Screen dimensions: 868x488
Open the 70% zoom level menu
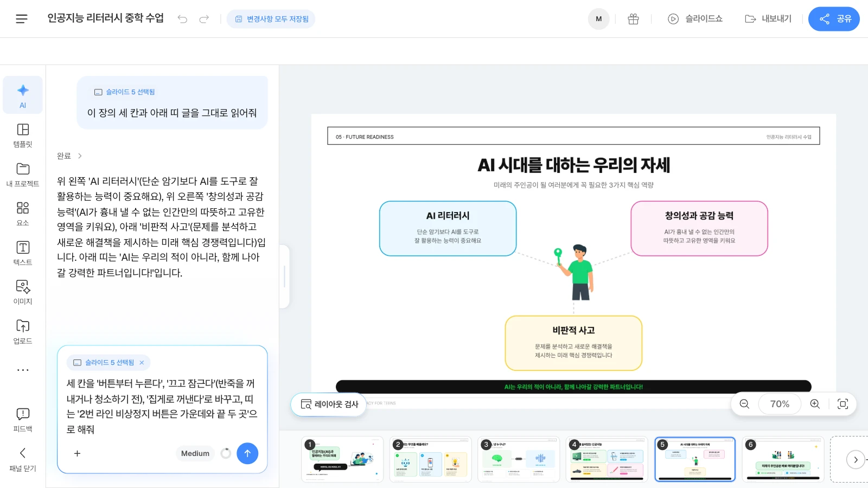[780, 404]
